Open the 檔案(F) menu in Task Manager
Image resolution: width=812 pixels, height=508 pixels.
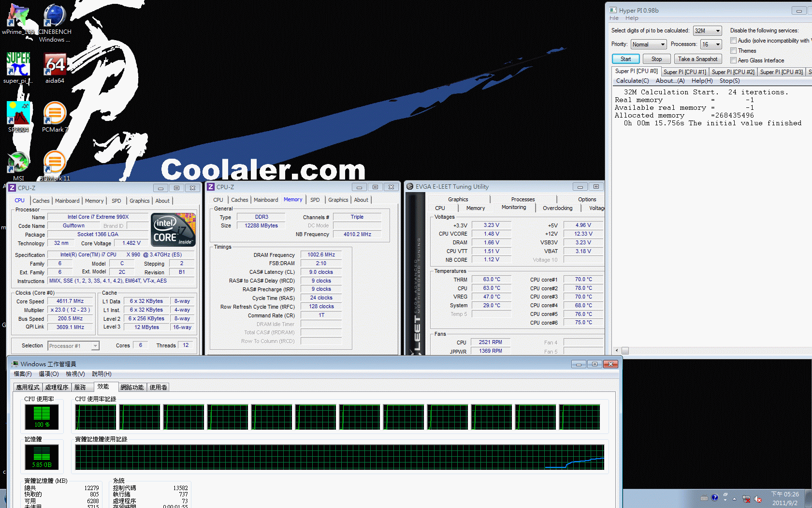click(23, 374)
